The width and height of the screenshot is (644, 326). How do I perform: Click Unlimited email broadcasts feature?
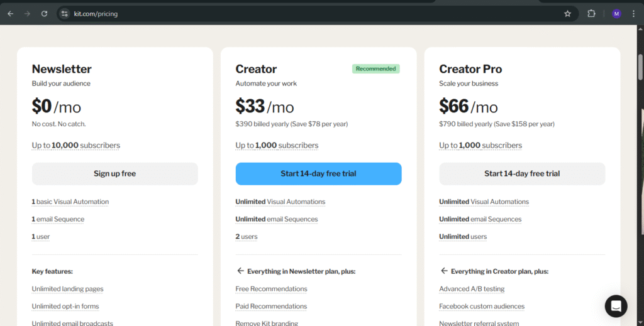point(72,323)
